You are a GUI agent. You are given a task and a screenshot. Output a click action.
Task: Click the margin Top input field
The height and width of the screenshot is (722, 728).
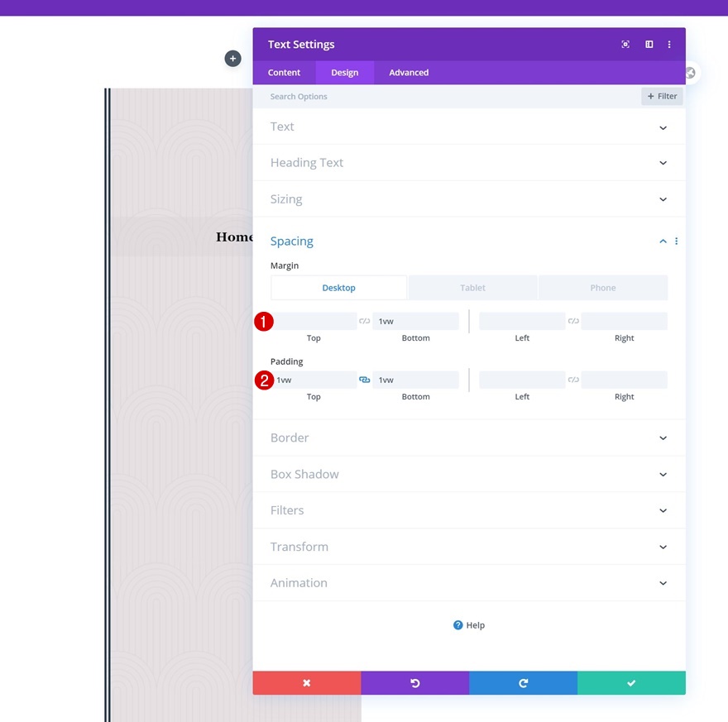tap(314, 321)
